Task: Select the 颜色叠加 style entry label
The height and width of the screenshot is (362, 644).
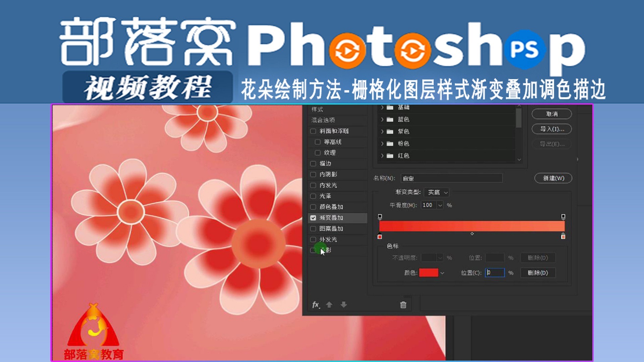Action: tap(331, 207)
